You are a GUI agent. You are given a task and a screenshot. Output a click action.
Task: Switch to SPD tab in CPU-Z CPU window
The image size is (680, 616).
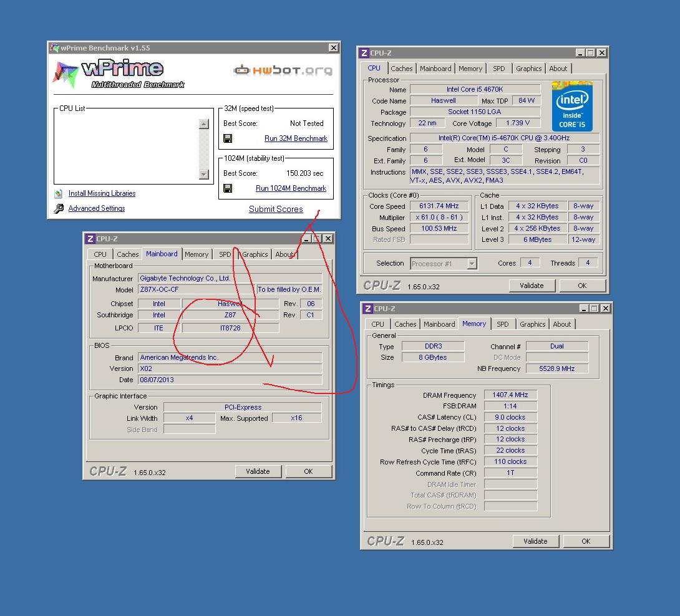pyautogui.click(x=498, y=69)
